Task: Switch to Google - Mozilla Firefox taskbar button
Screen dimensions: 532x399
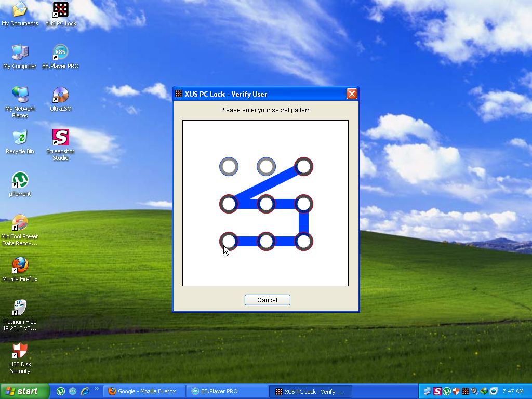Action: pyautogui.click(x=144, y=391)
